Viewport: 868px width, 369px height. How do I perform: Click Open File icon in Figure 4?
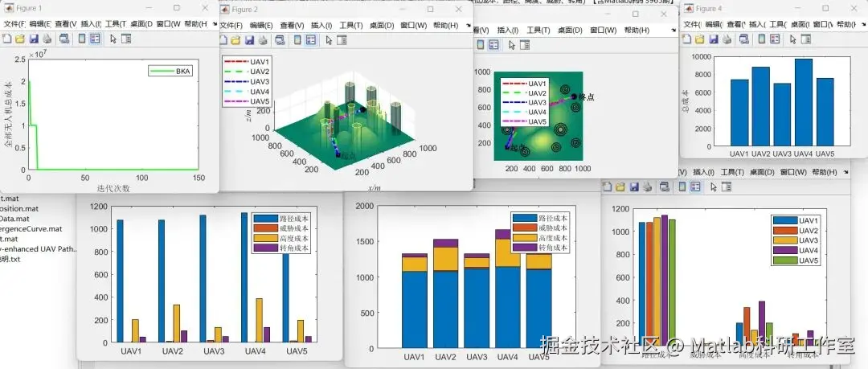(700, 39)
